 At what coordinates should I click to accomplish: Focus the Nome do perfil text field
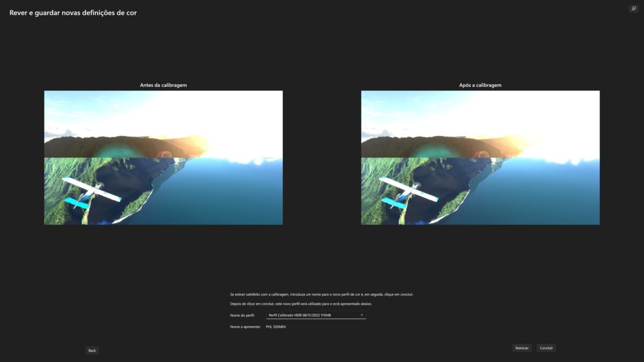316,315
